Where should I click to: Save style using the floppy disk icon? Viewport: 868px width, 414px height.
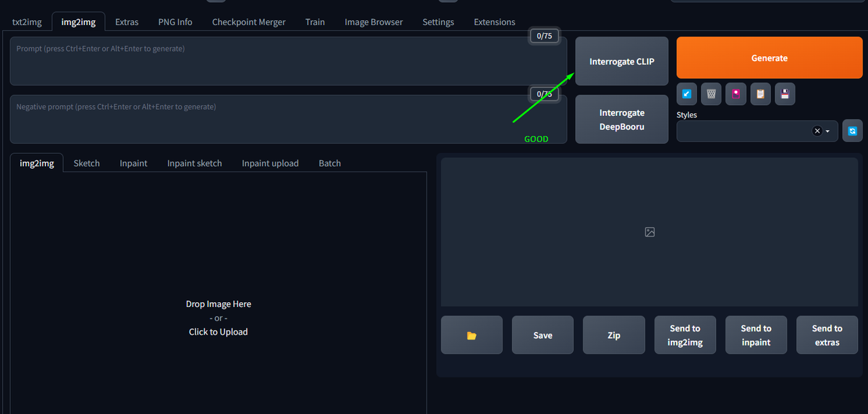tap(785, 94)
